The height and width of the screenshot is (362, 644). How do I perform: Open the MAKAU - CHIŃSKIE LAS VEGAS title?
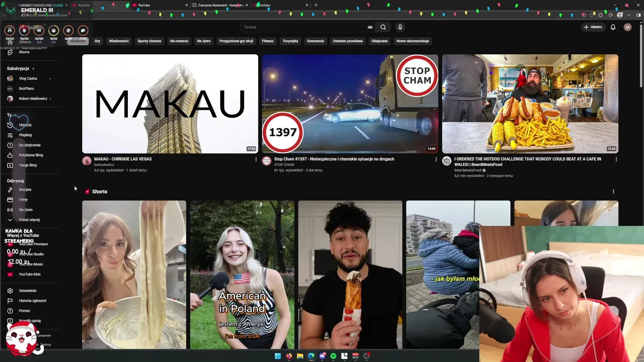[123, 159]
